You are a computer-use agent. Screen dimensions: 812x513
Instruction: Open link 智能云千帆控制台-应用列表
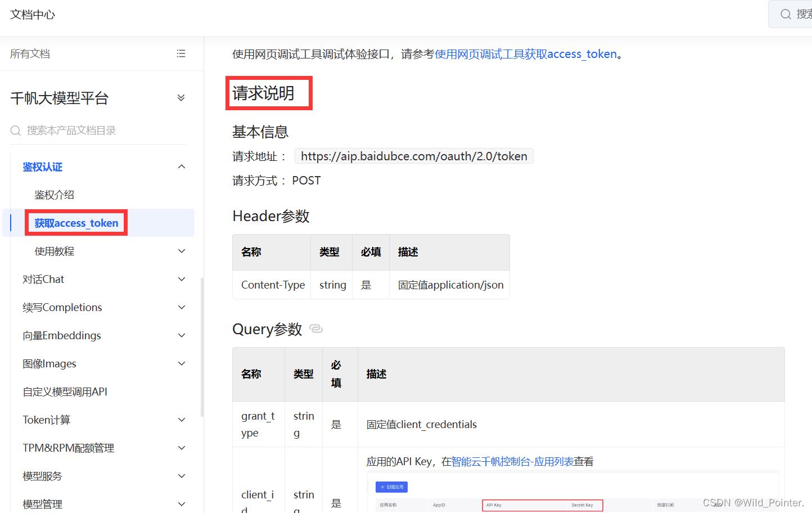[x=512, y=462]
